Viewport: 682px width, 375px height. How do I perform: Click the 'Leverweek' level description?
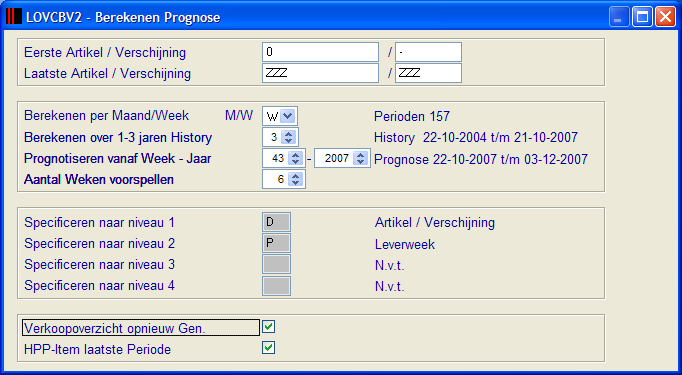click(x=405, y=244)
